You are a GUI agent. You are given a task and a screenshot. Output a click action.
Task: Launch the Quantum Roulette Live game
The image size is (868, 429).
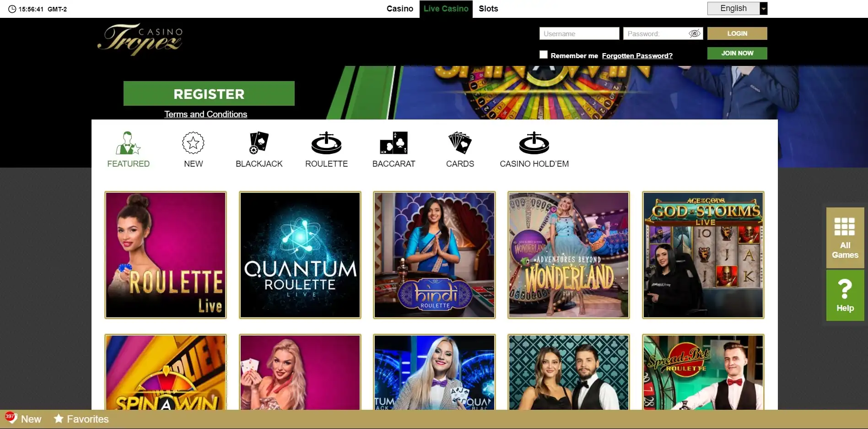pos(300,255)
